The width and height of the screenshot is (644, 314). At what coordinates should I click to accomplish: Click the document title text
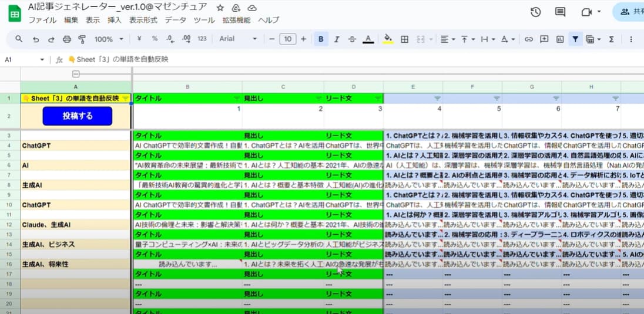118,7
